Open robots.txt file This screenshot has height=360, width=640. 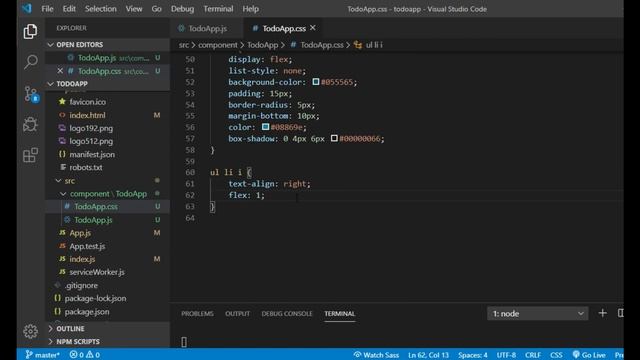[x=86, y=167]
